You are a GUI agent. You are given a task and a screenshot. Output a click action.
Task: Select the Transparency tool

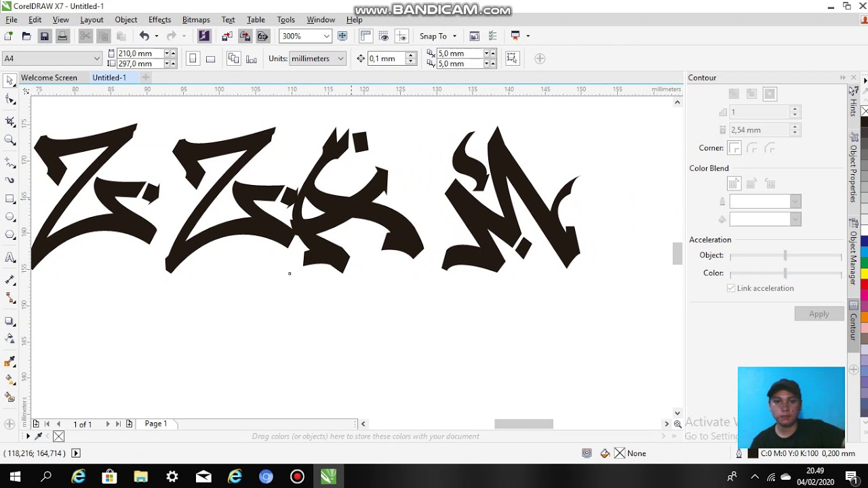10,338
